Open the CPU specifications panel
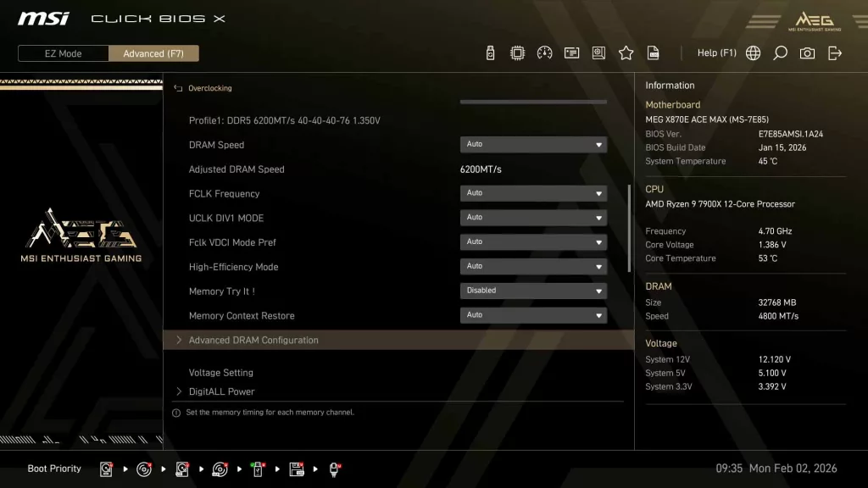This screenshot has width=868, height=488. (x=517, y=53)
